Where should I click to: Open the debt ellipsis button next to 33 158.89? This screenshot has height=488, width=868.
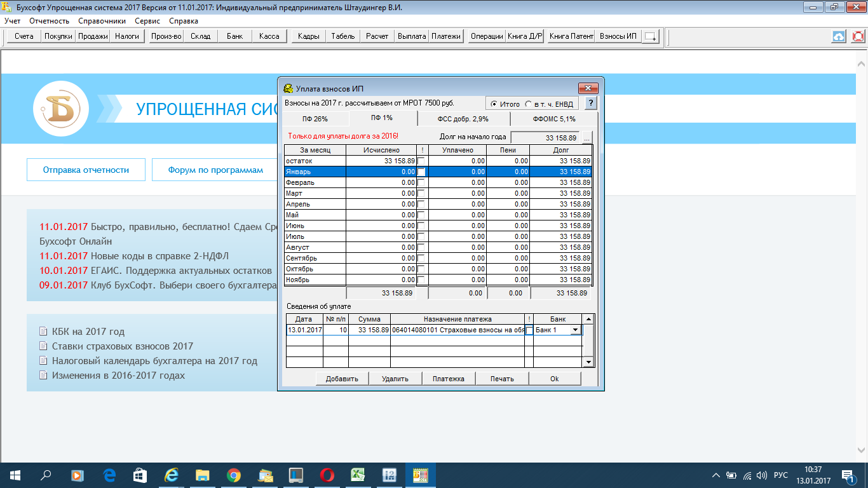(587, 138)
